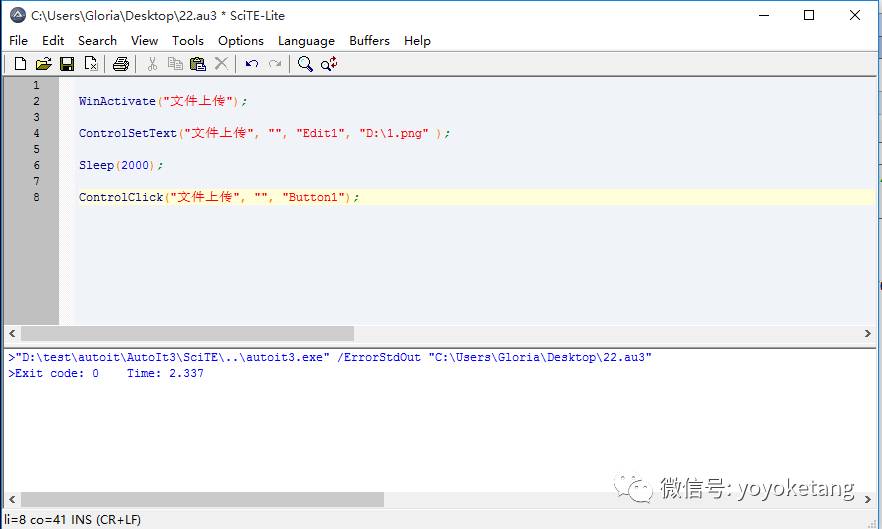Save the script with the floppy icon
Image resolution: width=882 pixels, height=529 pixels.
coord(67,64)
